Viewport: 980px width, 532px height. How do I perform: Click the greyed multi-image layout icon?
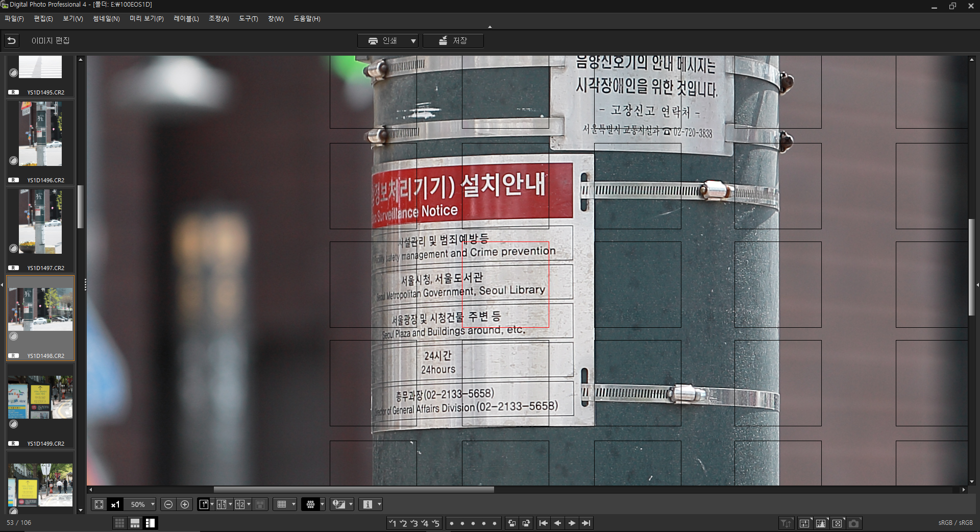pos(260,504)
